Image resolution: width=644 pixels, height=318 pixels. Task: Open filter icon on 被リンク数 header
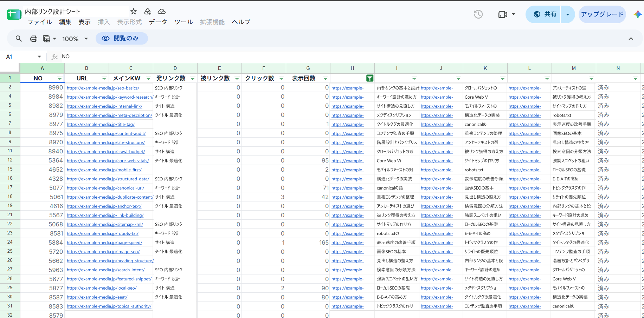tap(237, 78)
